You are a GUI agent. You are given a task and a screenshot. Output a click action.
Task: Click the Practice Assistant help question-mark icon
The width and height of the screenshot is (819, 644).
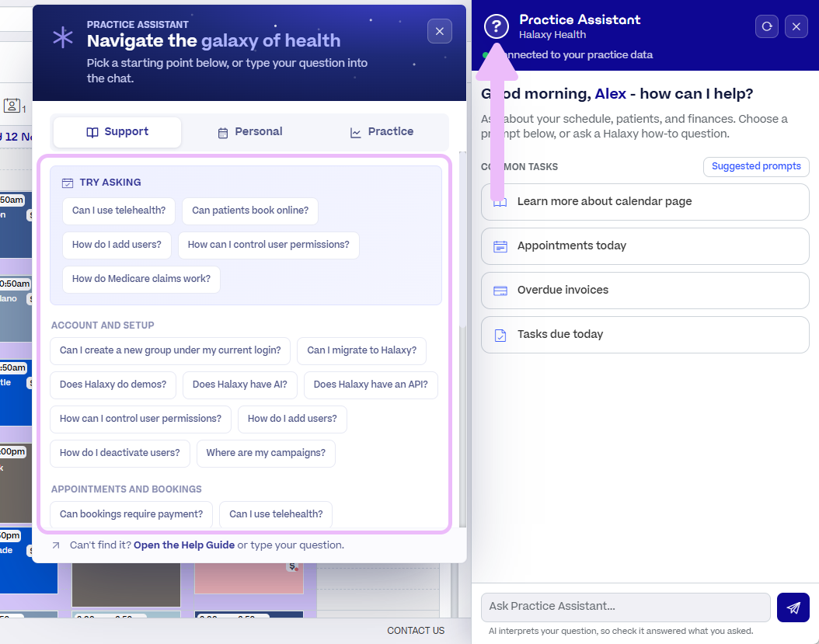coord(497,26)
